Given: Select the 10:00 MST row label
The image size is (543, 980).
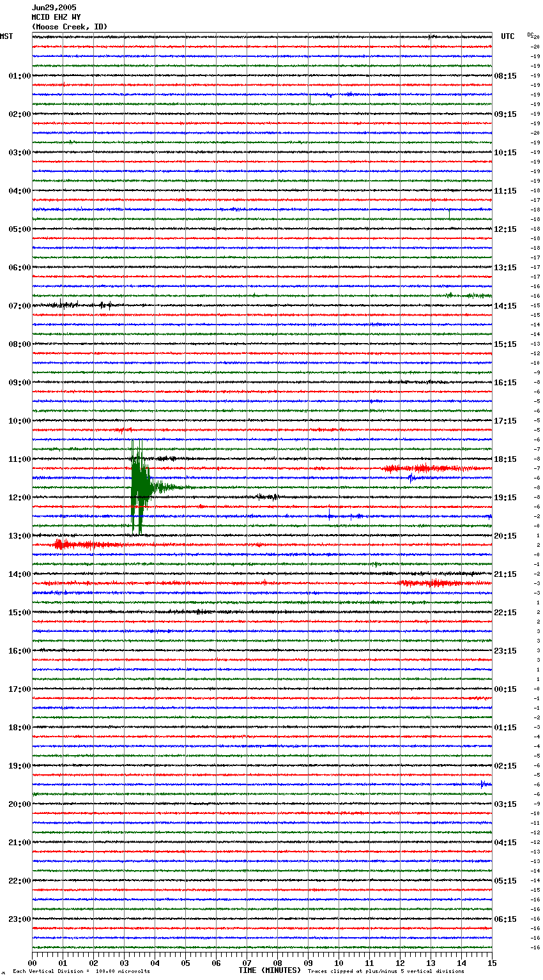Looking at the screenshot, I should [20, 421].
